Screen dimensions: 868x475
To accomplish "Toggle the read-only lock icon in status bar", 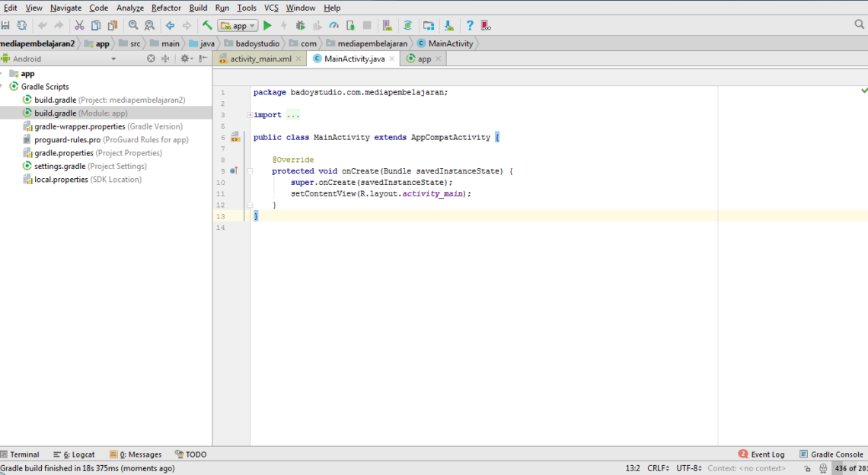I will (x=809, y=468).
